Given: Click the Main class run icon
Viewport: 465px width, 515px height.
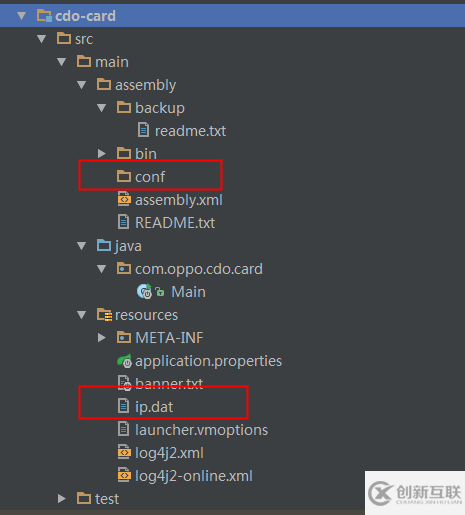Looking at the screenshot, I should 144,292.
